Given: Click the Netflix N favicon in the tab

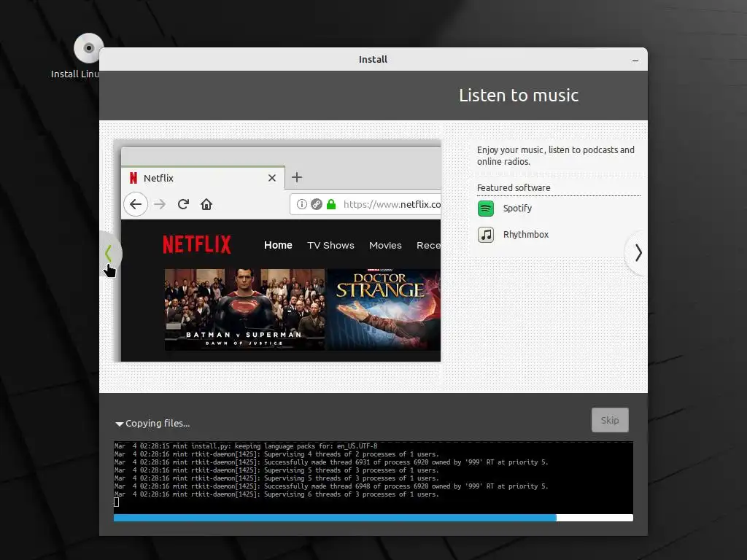Looking at the screenshot, I should click(x=133, y=178).
